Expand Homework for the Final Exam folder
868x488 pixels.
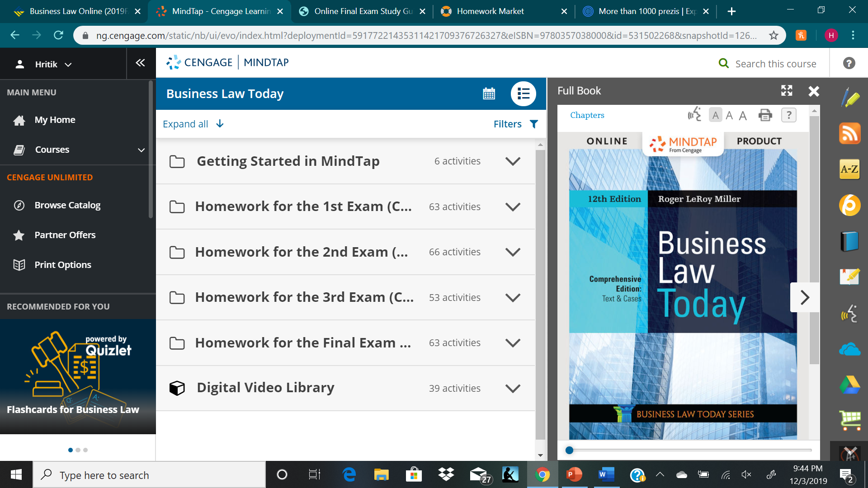pos(513,343)
